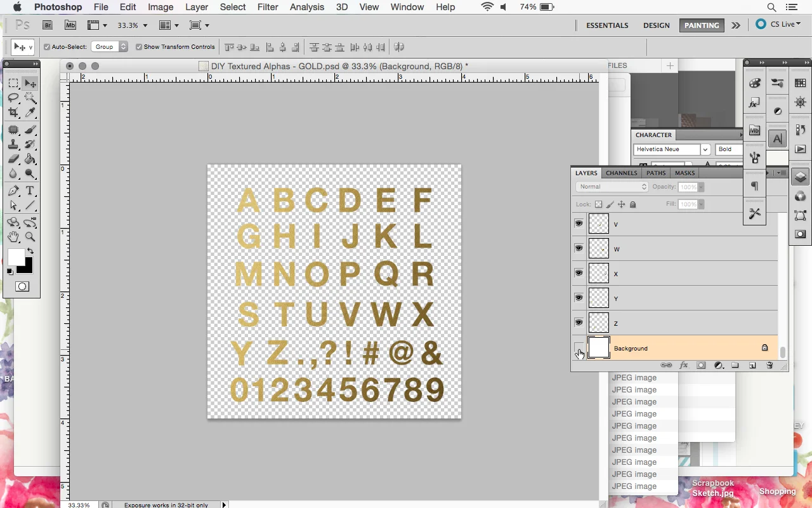Image resolution: width=812 pixels, height=508 pixels.
Task: Open the Filter menu
Action: click(x=268, y=7)
